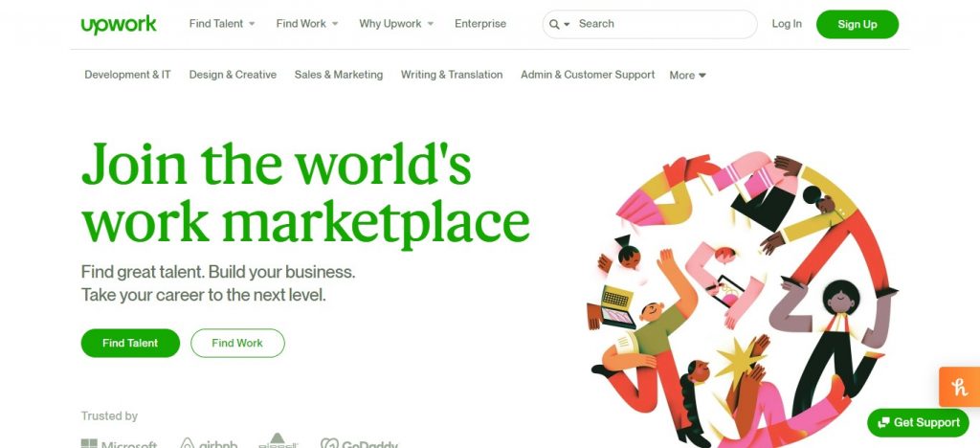The width and height of the screenshot is (980, 448).
Task: Click the GoDaddy logo under Trusted by
Action: 360,443
